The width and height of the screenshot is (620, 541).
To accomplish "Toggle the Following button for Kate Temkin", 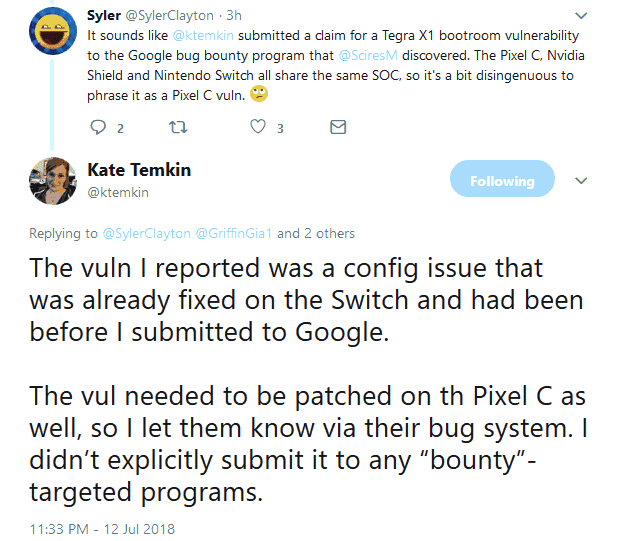I will click(x=502, y=179).
